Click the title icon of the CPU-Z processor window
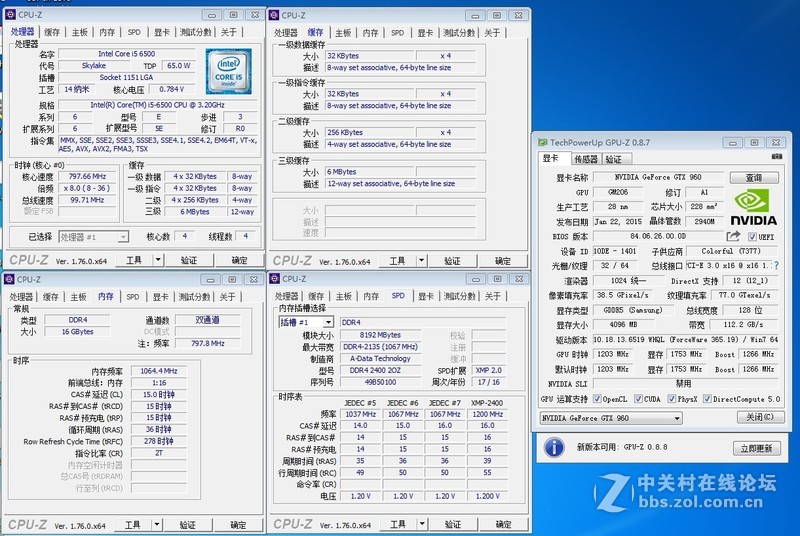 tap(10, 14)
